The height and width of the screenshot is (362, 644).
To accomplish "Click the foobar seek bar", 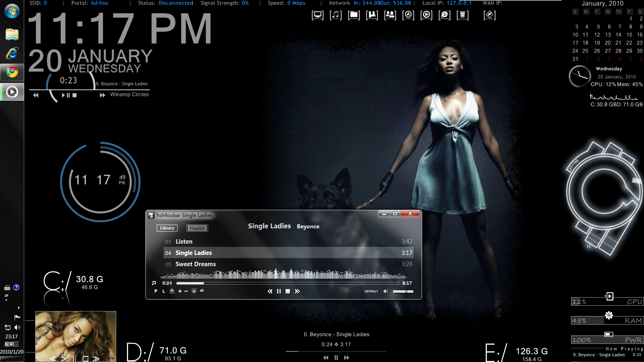I will [288, 283].
